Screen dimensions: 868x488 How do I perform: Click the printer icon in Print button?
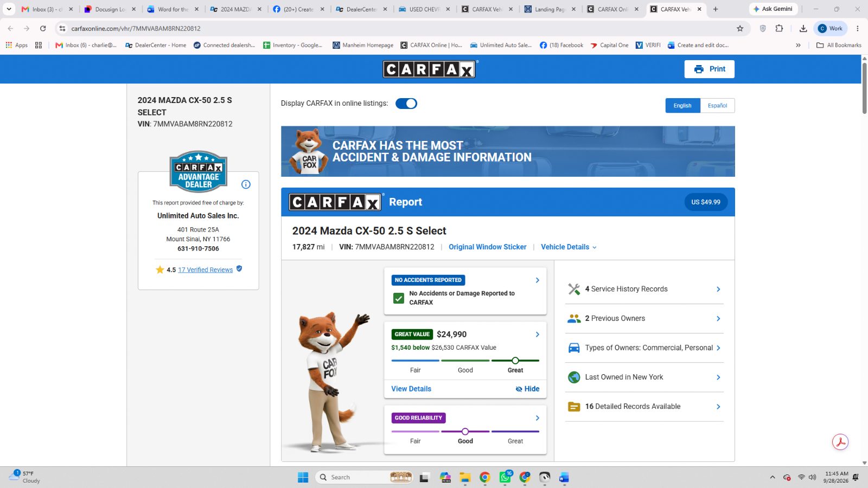(699, 69)
